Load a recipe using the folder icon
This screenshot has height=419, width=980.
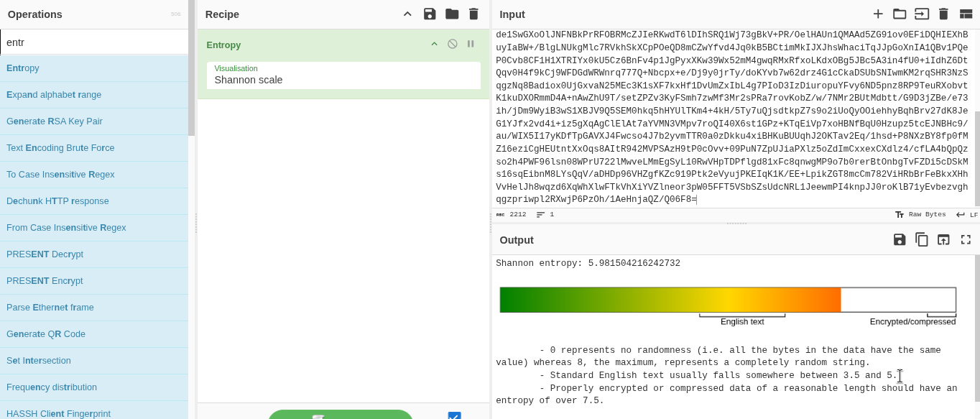click(452, 14)
